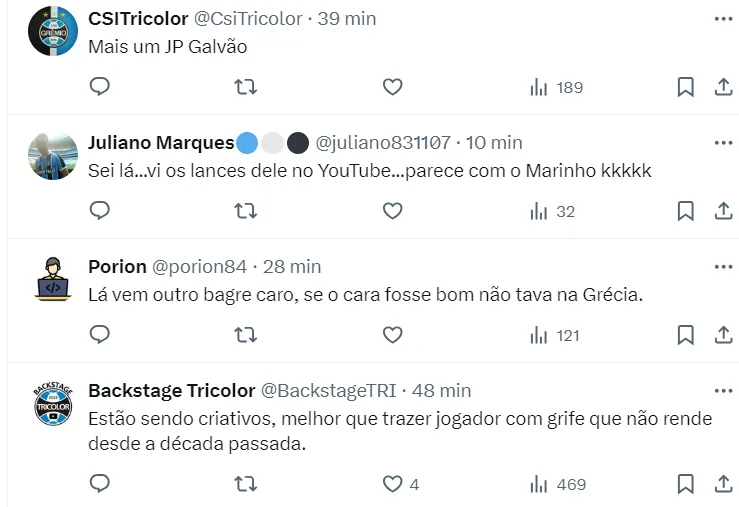The image size is (739, 507).
Task: Open more options on CSITricolor's tweet
Action: (x=723, y=19)
